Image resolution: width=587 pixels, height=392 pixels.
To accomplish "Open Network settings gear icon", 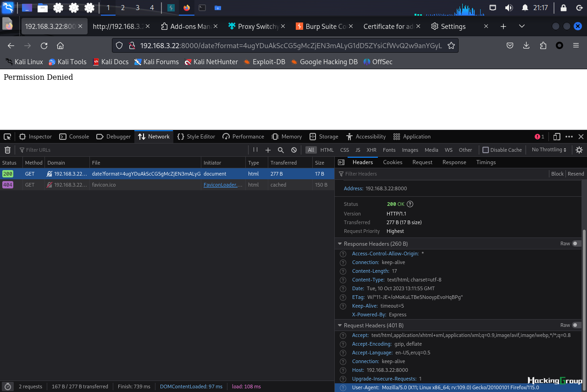I will (579, 150).
